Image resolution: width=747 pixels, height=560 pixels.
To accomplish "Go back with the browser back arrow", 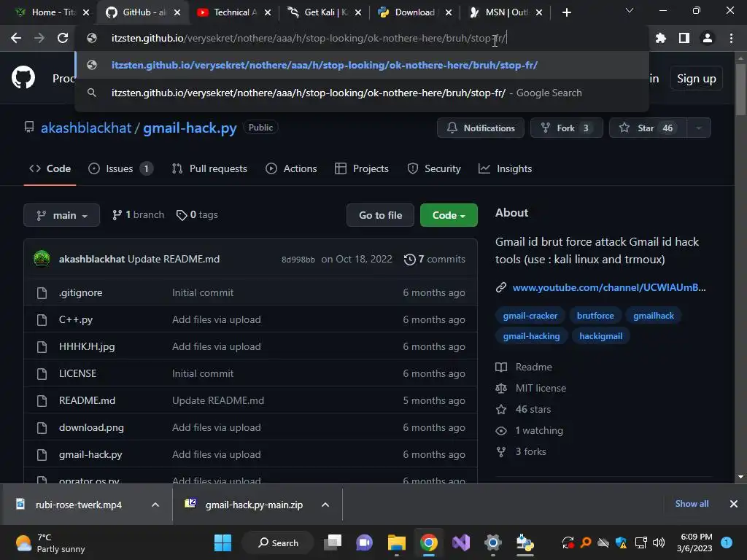I will coord(16,38).
